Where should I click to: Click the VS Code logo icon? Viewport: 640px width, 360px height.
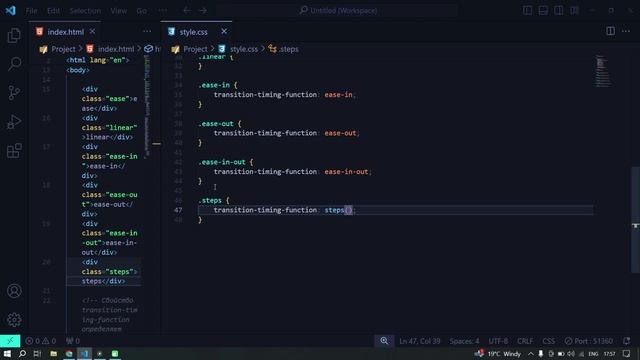[x=11, y=10]
